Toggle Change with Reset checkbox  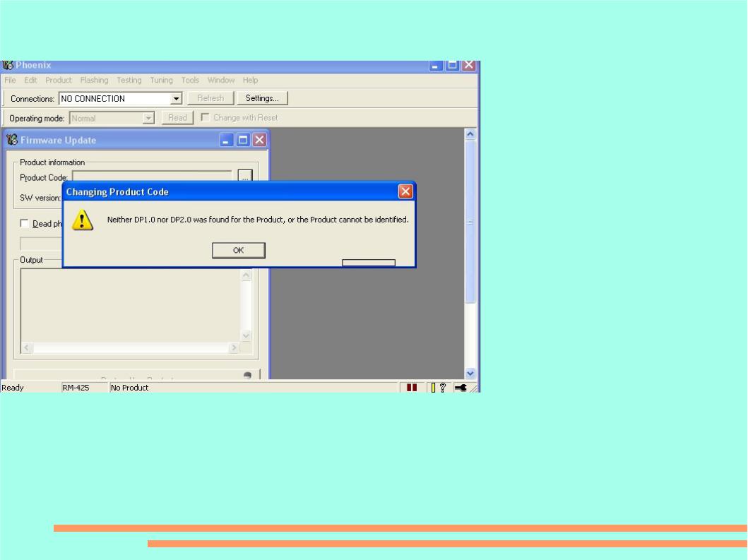click(x=205, y=117)
